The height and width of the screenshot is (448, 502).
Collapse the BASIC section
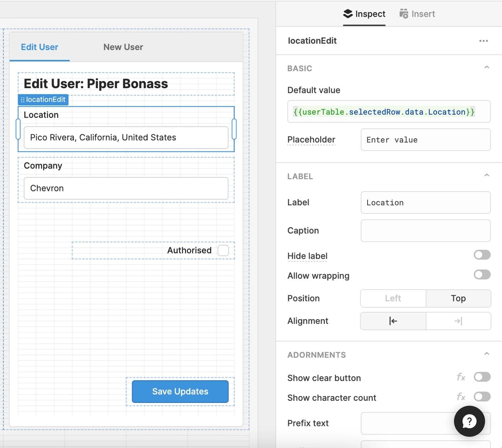pos(486,67)
